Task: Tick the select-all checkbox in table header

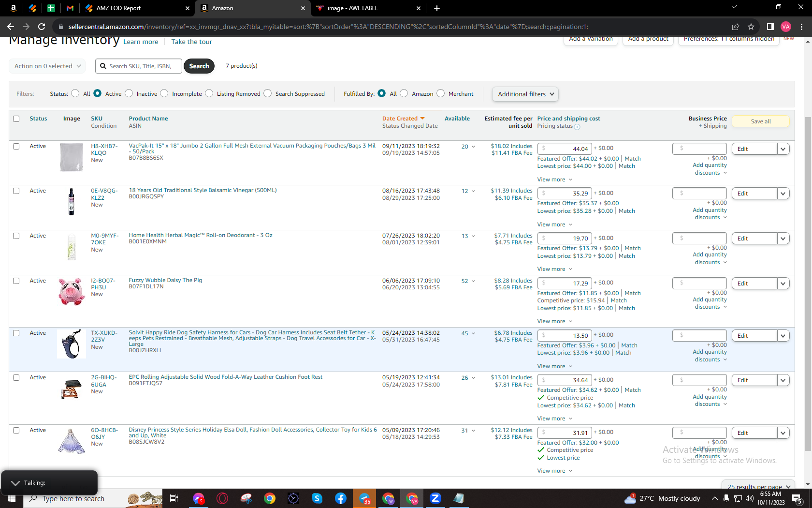Action: (x=16, y=119)
